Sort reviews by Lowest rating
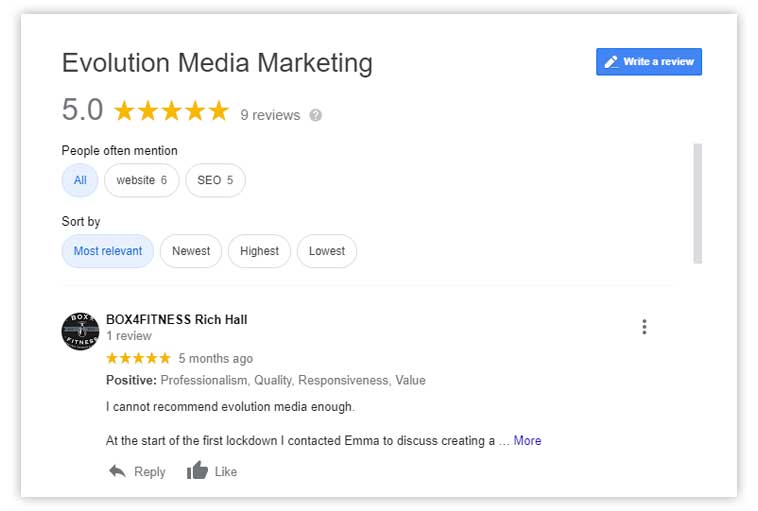Screen dimensions: 758x511 pos(327,251)
